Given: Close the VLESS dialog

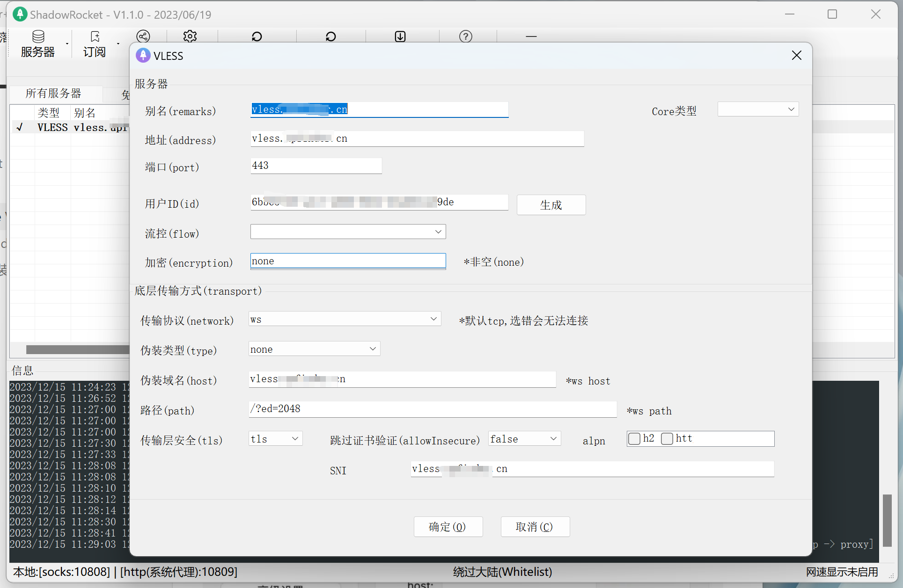Looking at the screenshot, I should click(797, 55).
